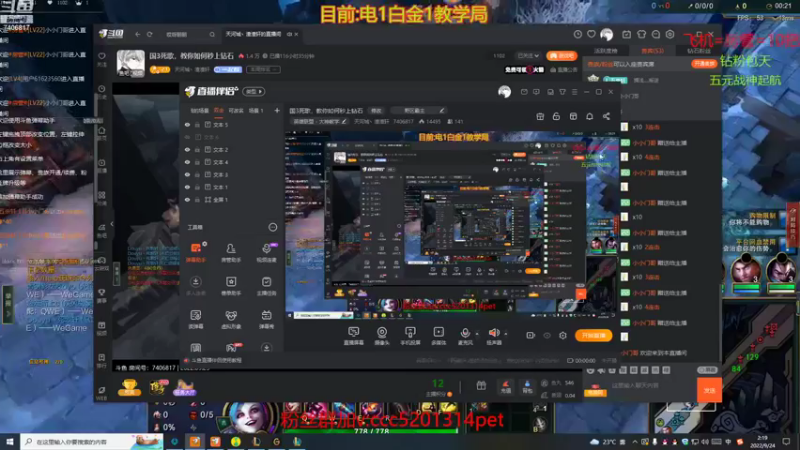Click the 修改 button next to stream title

377,111
